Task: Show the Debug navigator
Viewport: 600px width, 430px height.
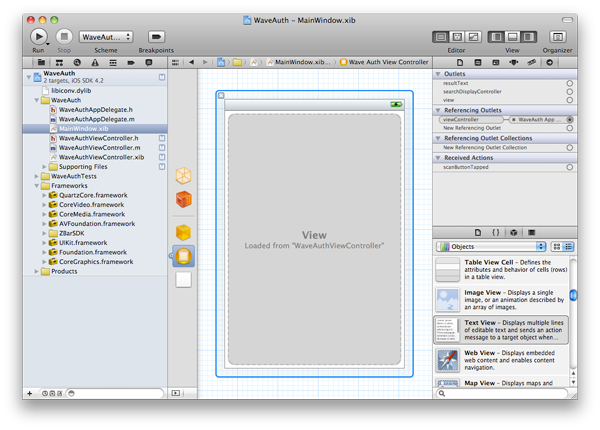Action: (x=113, y=62)
